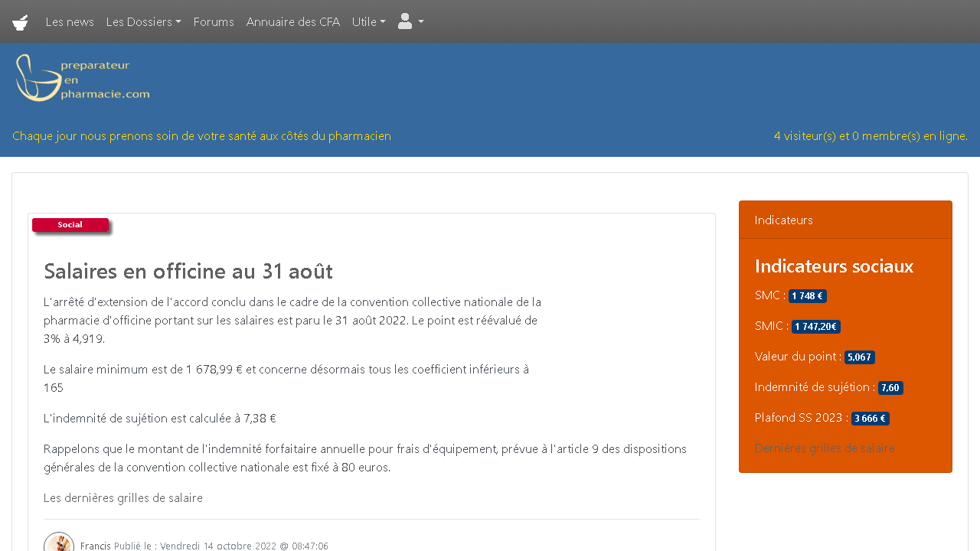Click the Indicateurs sociaux heading
The image size is (980, 551).
tap(834, 266)
